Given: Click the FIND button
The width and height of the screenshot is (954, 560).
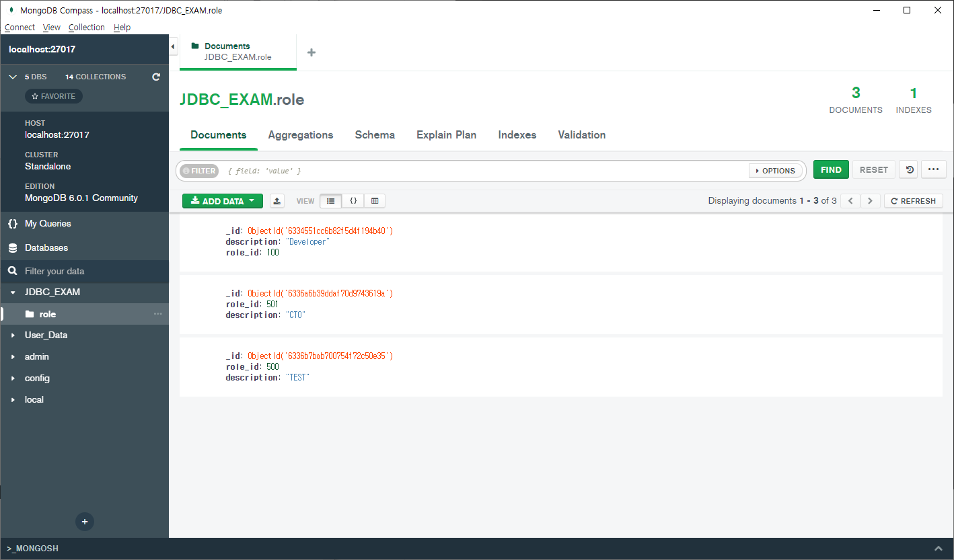Looking at the screenshot, I should click(831, 170).
